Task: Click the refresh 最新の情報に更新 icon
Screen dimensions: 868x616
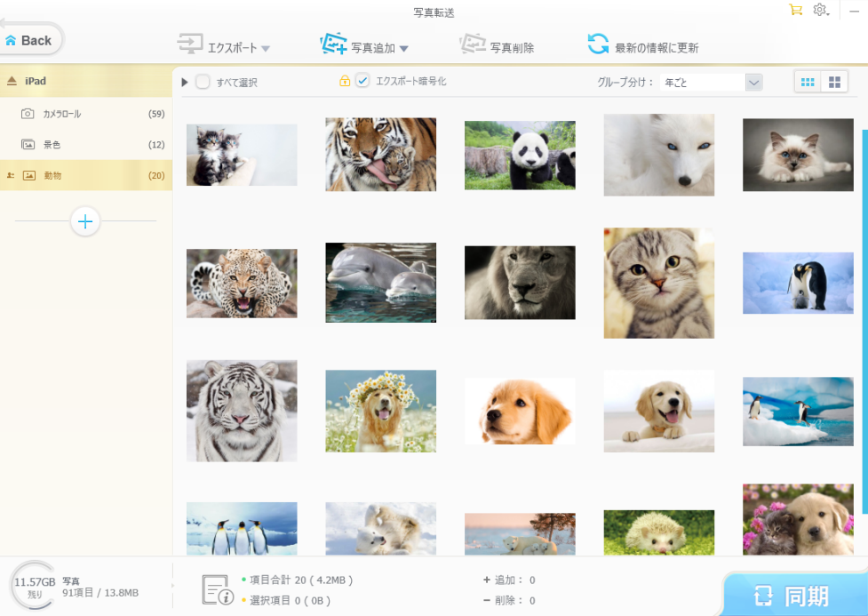Action: (598, 44)
